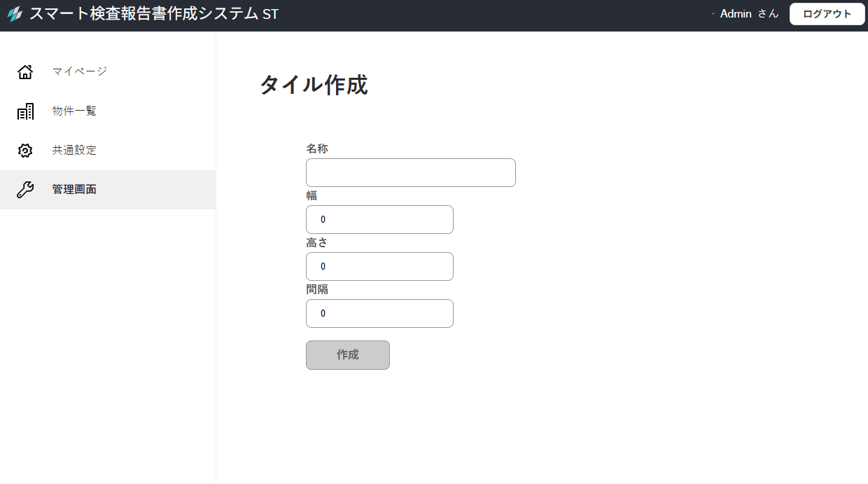The image size is (868, 484).
Task: Click into the 高さ number field
Action: tap(379, 267)
